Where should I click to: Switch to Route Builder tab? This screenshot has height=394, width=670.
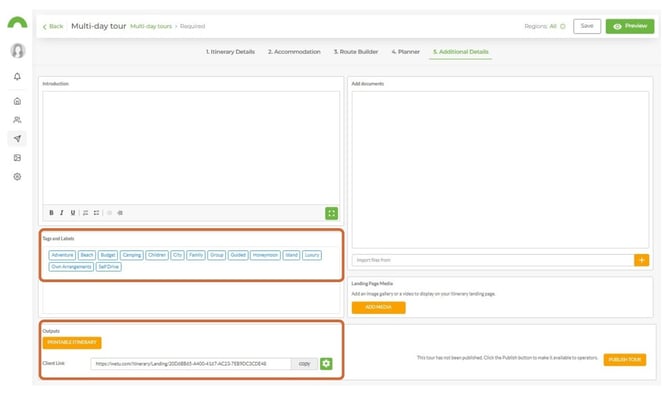pos(356,52)
